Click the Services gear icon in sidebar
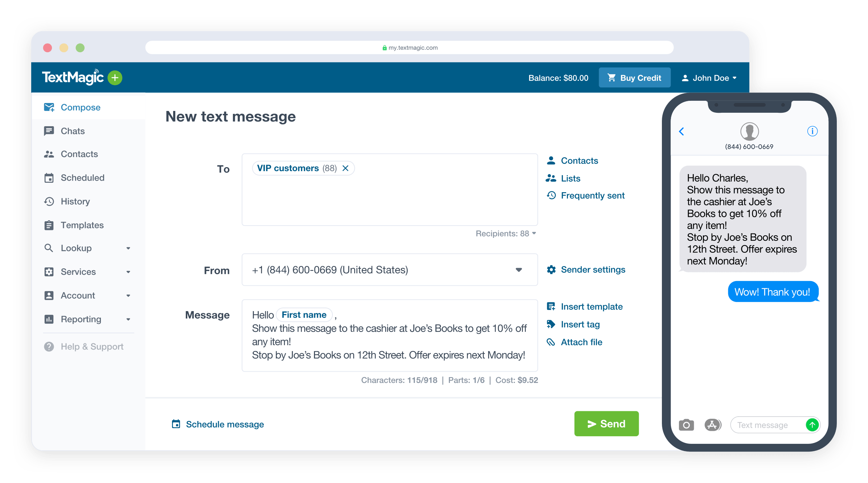 click(49, 272)
